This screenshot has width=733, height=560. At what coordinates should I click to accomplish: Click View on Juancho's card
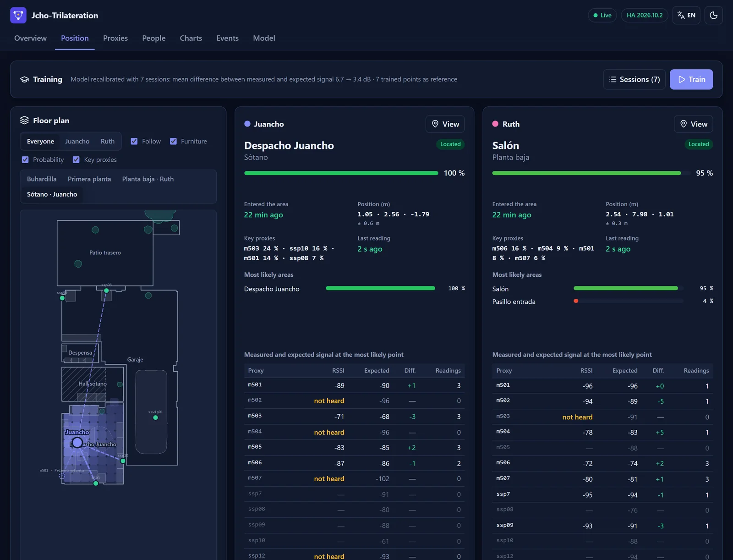click(445, 124)
